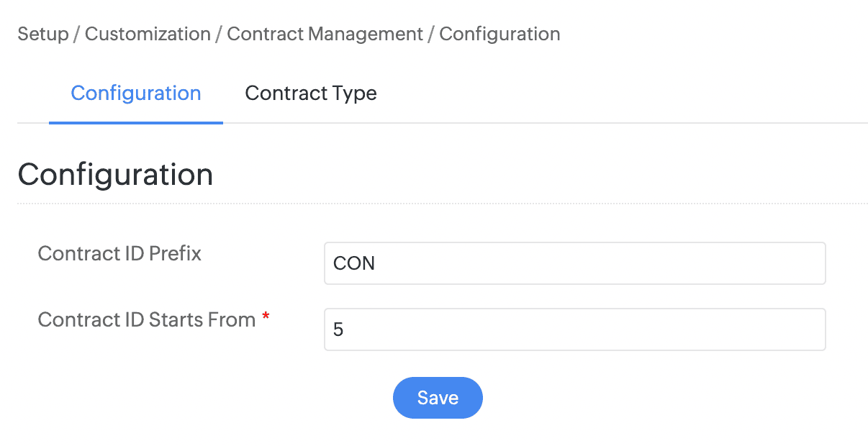The height and width of the screenshot is (446, 868).
Task: Click the blue underline of the active tab
Action: click(136, 122)
